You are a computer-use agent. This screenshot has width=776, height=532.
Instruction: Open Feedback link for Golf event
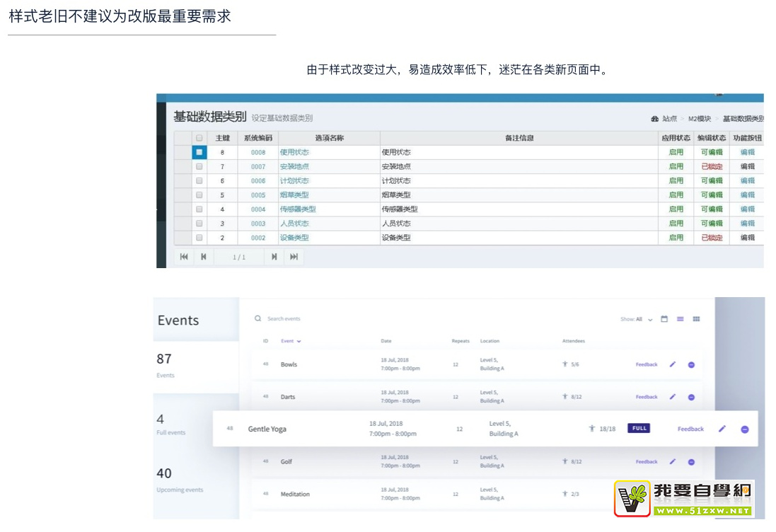pyautogui.click(x=647, y=462)
